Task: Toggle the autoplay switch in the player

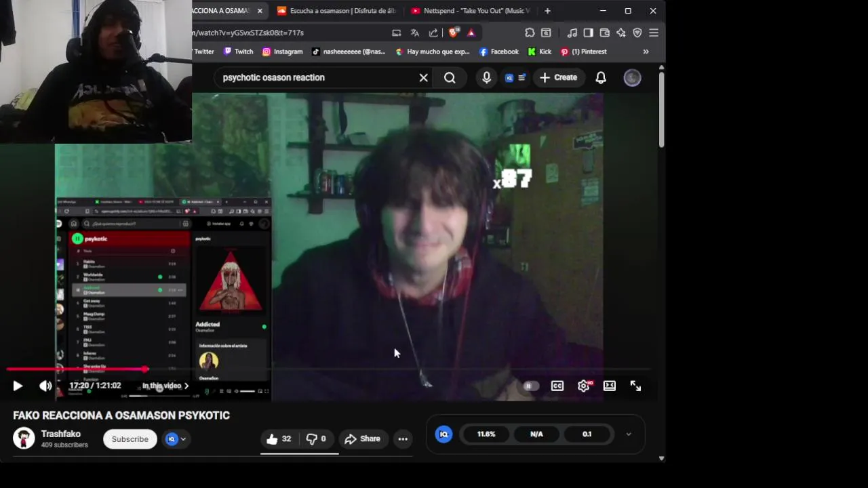Action: coord(530,386)
